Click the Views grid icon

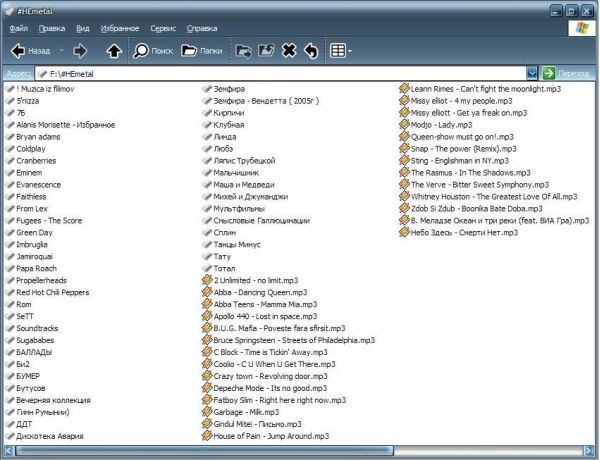(338, 51)
